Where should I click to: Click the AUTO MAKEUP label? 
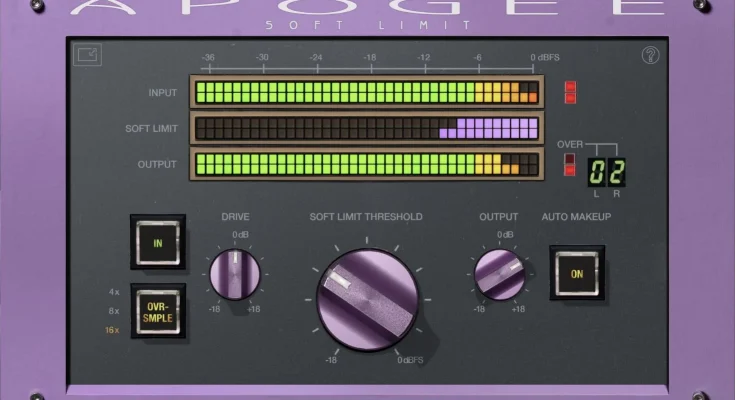576,216
